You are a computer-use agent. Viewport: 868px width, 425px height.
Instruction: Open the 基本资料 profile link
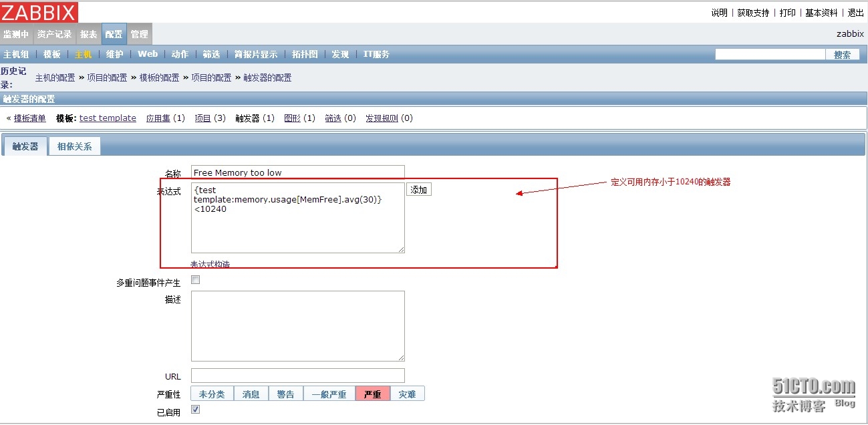pyautogui.click(x=821, y=13)
